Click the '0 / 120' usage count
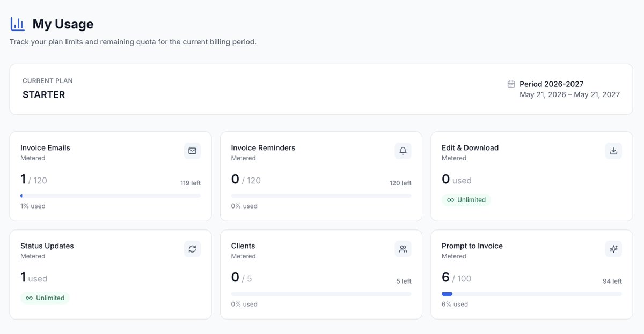Viewport: 644px width, 334px height. (246, 180)
